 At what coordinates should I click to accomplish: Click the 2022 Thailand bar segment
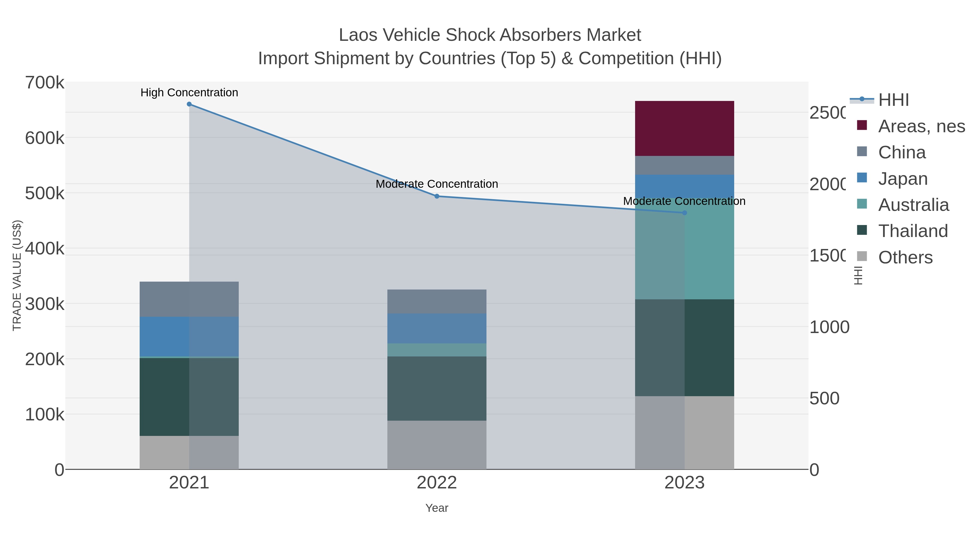click(437, 389)
